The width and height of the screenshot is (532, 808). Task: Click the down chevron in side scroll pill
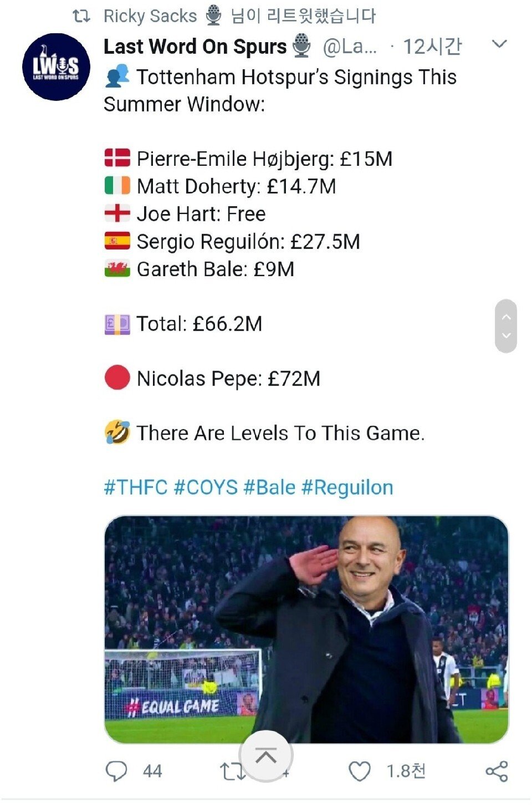tap(506, 336)
